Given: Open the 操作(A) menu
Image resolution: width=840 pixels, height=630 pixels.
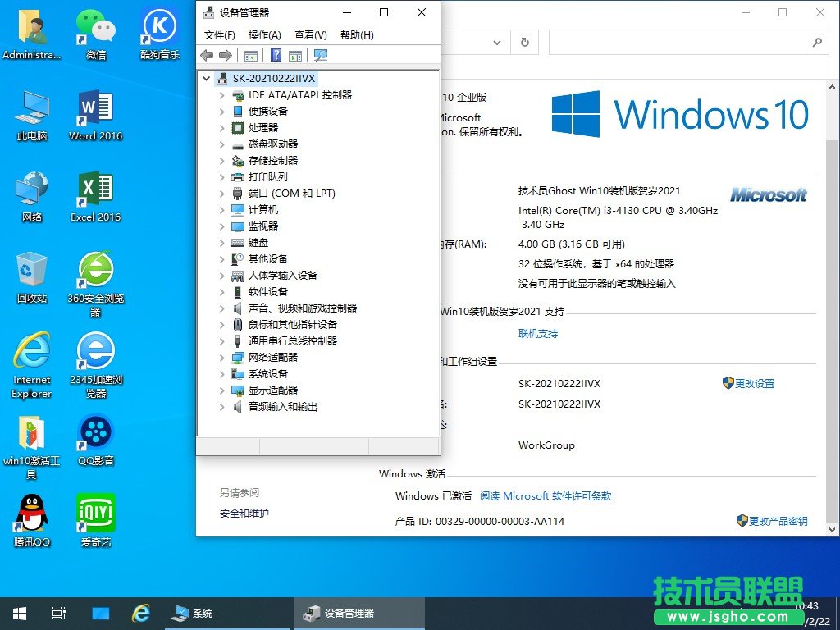Looking at the screenshot, I should click(x=264, y=34).
